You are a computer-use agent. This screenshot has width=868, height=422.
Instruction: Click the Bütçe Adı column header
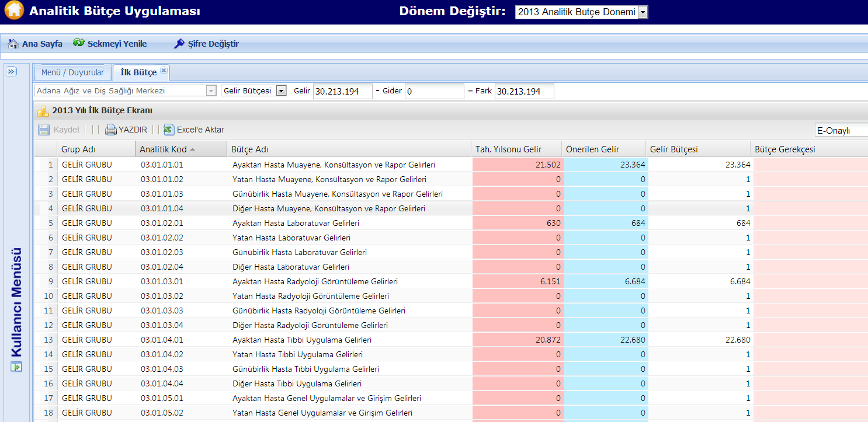click(x=349, y=149)
